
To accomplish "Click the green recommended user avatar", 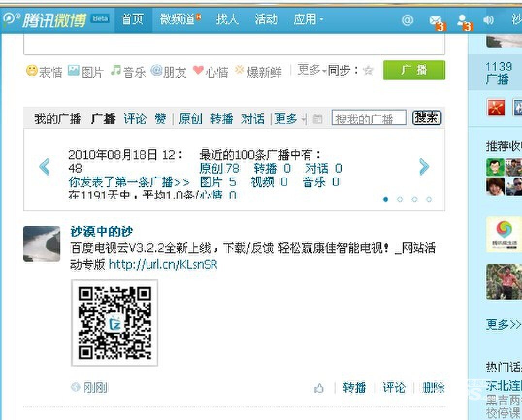I will [495, 167].
